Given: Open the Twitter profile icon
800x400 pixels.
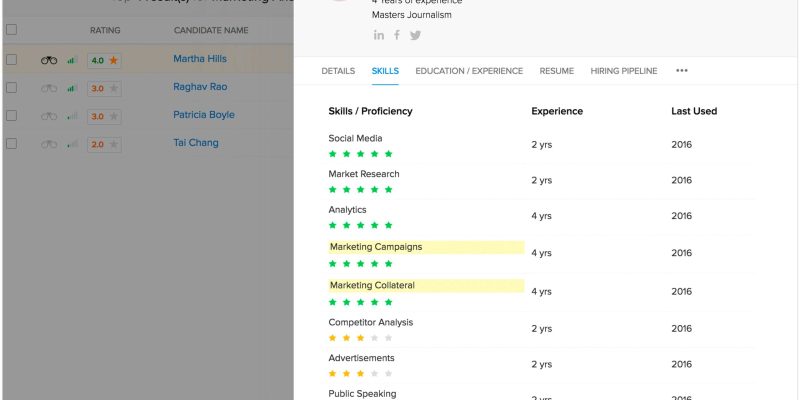Looking at the screenshot, I should click(415, 35).
